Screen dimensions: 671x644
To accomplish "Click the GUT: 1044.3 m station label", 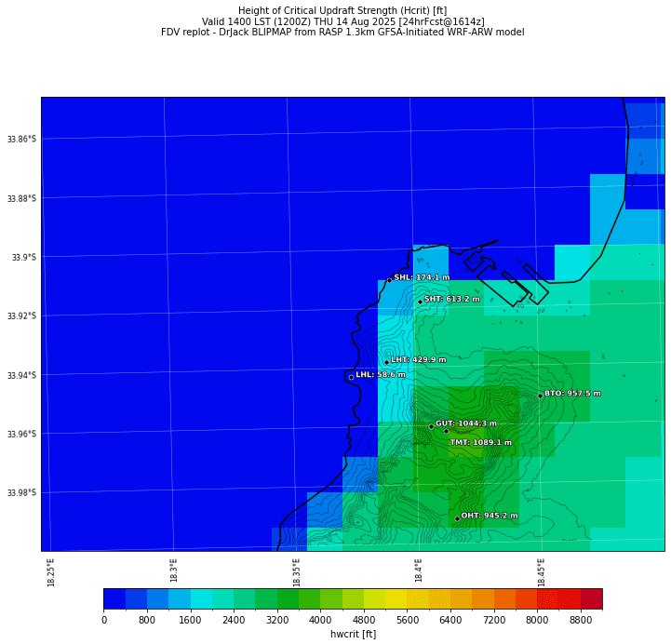I will (x=466, y=423).
